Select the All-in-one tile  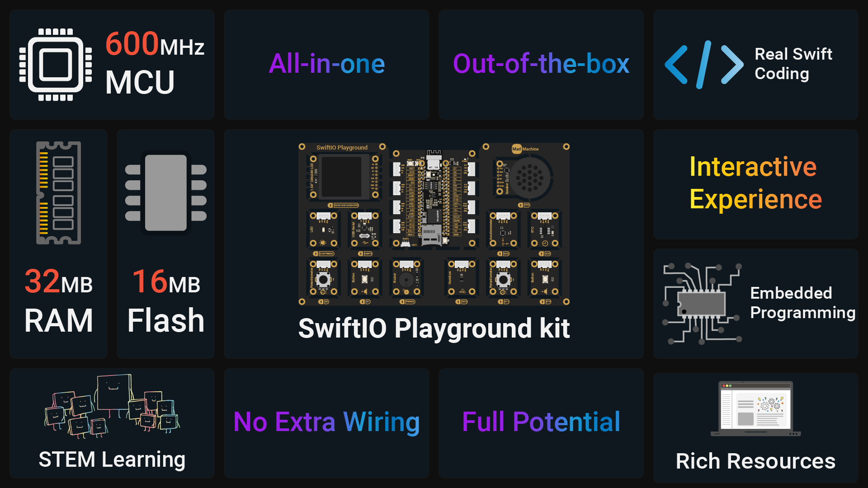coord(327,65)
